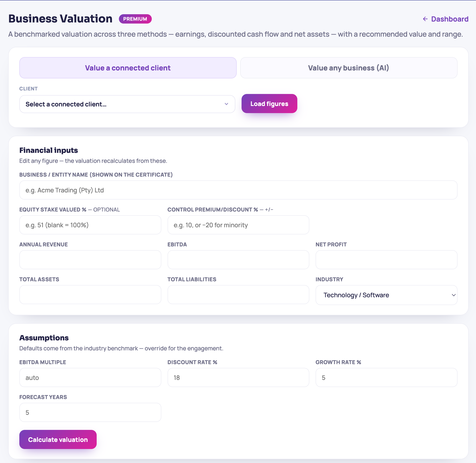Select the Annual Revenue input
This screenshot has height=463, width=476.
point(90,260)
